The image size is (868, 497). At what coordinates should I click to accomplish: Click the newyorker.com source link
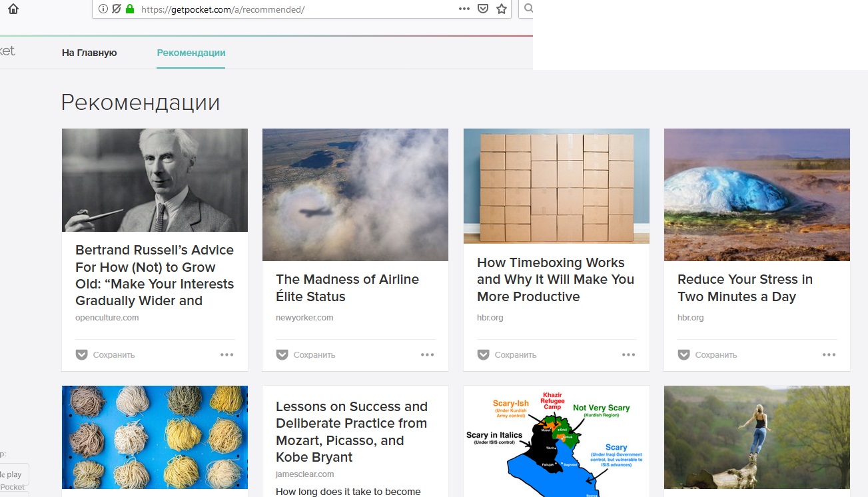point(304,318)
